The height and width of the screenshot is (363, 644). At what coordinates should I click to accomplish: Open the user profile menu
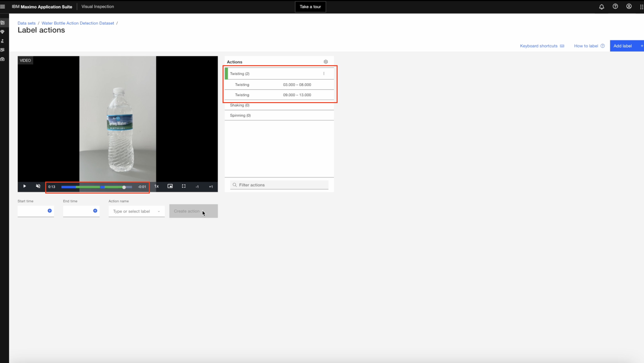click(x=629, y=7)
